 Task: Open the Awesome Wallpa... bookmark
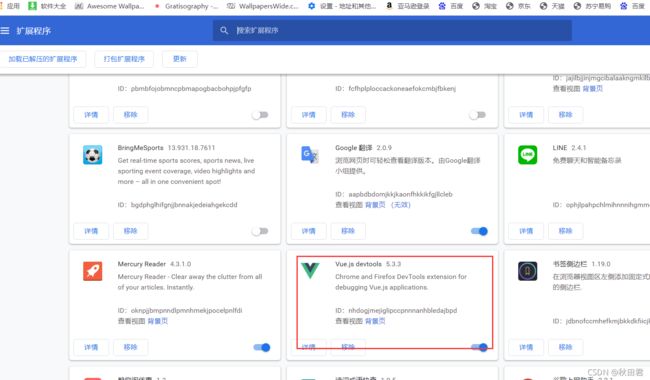pos(109,6)
